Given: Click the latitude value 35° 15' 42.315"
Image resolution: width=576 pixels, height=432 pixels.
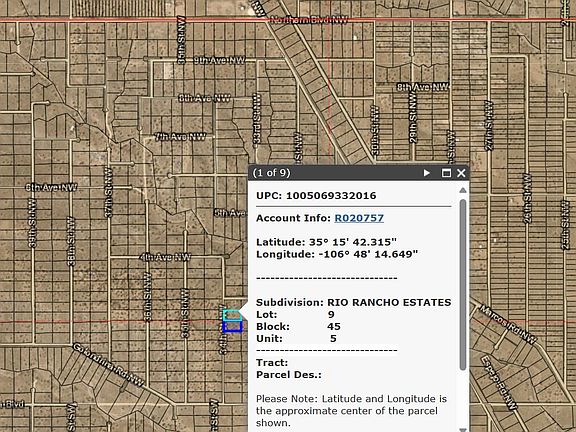Looking at the screenshot, I should (353, 242).
